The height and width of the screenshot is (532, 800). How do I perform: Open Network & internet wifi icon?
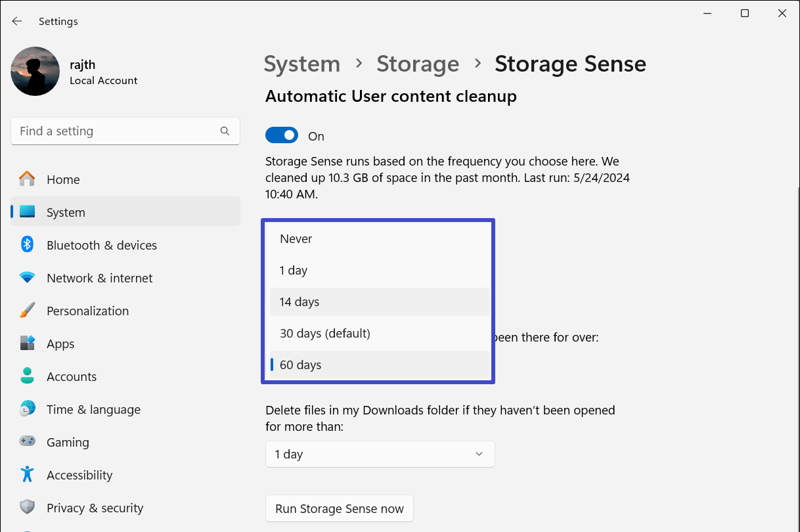click(x=27, y=278)
